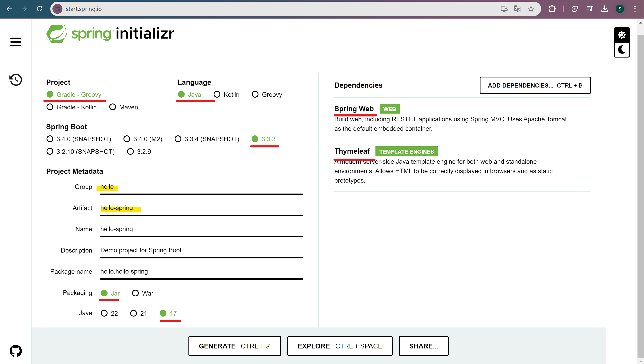Open project history clock icon
Screen dimensions: 644x364
[16, 80]
